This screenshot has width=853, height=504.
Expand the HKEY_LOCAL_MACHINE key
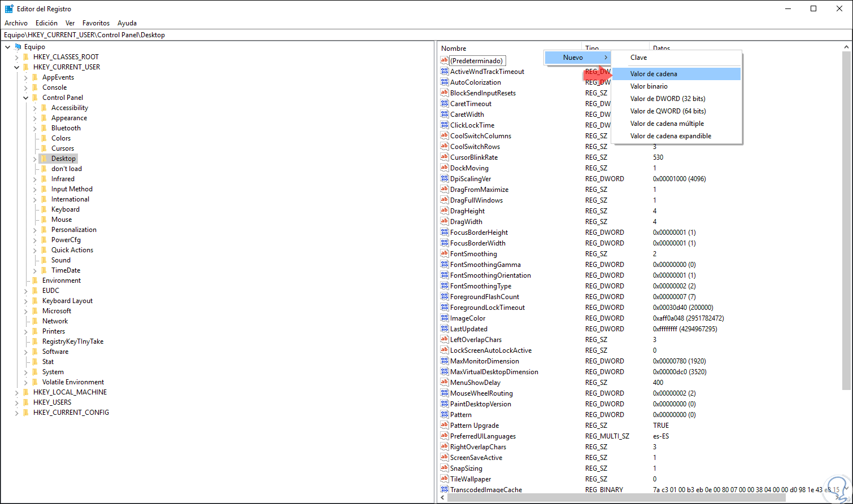tap(16, 392)
